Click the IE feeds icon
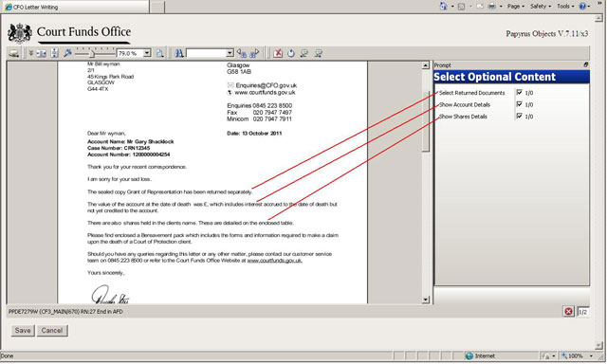Viewport: 607px width, 364px height. [x=462, y=7]
